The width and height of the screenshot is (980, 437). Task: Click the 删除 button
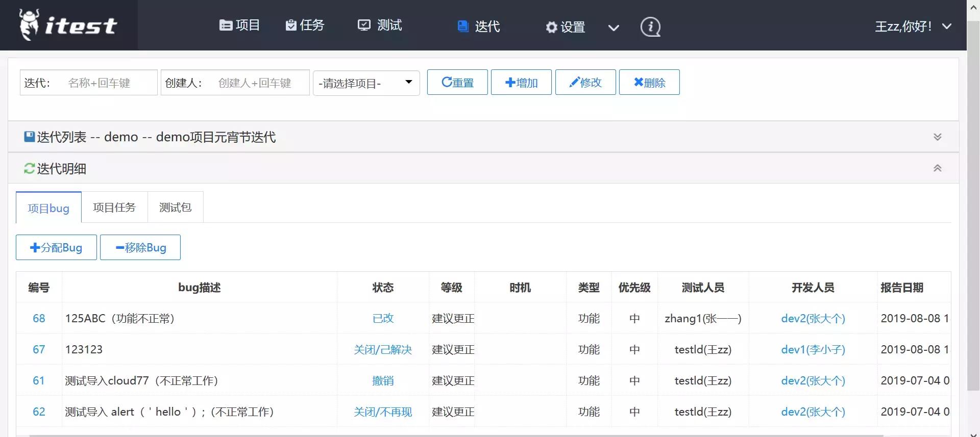pyautogui.click(x=649, y=82)
